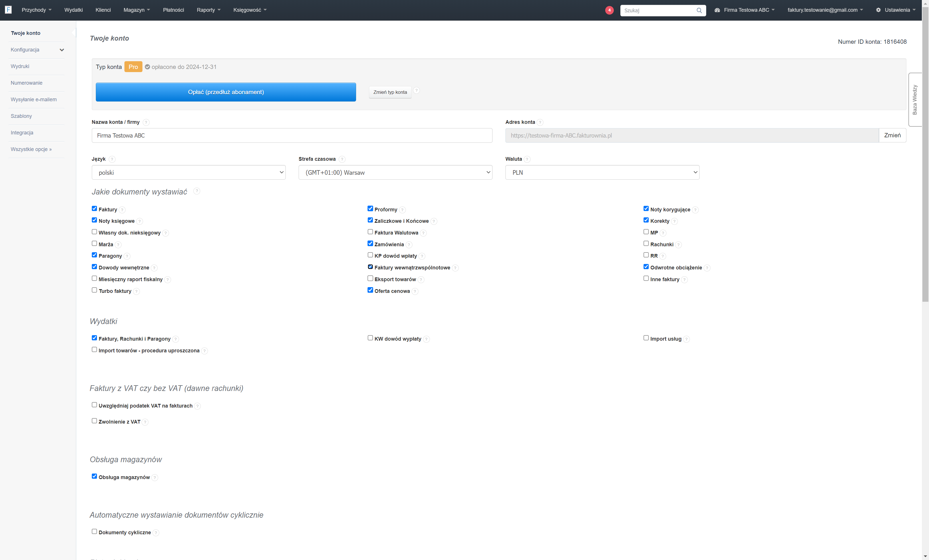Click help icon next to Zwolnienie z VAT
The image size is (929, 560).
pos(145,422)
